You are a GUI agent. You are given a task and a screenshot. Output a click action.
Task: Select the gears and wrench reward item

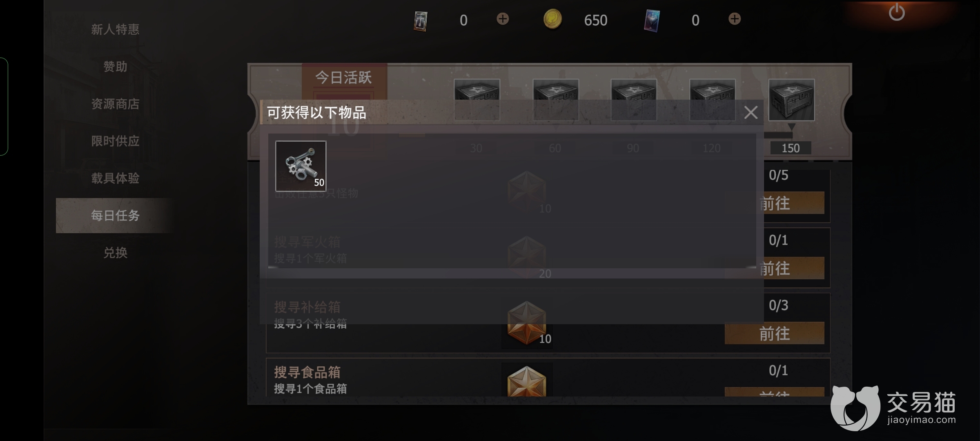(x=301, y=166)
